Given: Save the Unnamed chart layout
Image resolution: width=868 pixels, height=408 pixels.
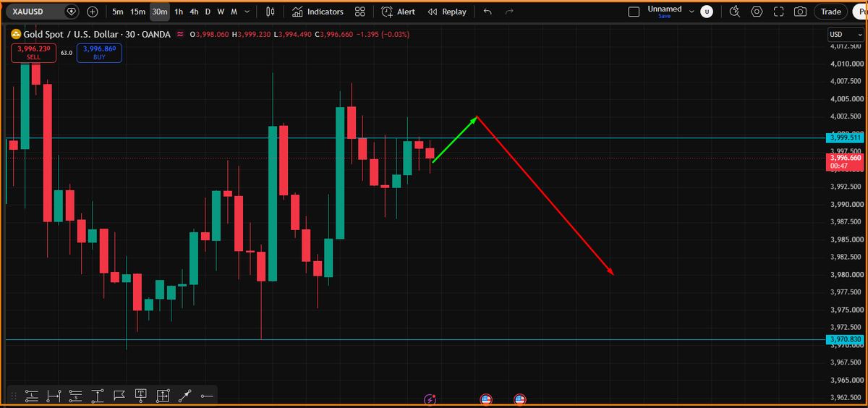Looking at the screenshot, I should point(664,16).
